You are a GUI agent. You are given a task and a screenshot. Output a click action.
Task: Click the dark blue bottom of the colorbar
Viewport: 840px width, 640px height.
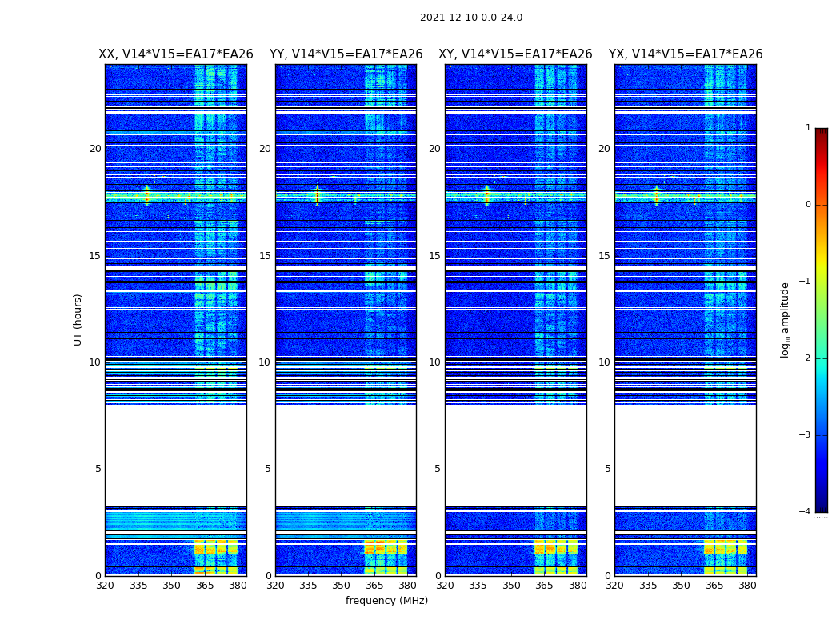coord(822,508)
